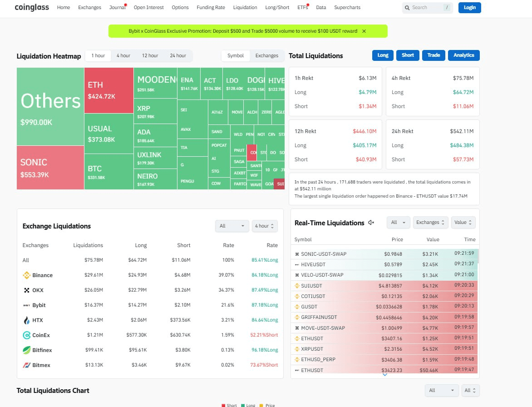Screen dimensions: 532x407
Task: Click the Bitfinex leaf logo icon
Action: coord(26,350)
